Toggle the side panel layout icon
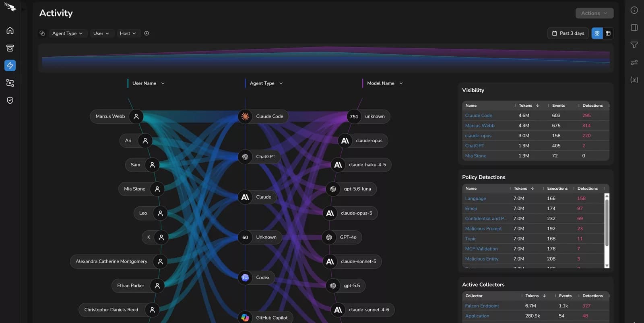The image size is (644, 323). coord(634,27)
